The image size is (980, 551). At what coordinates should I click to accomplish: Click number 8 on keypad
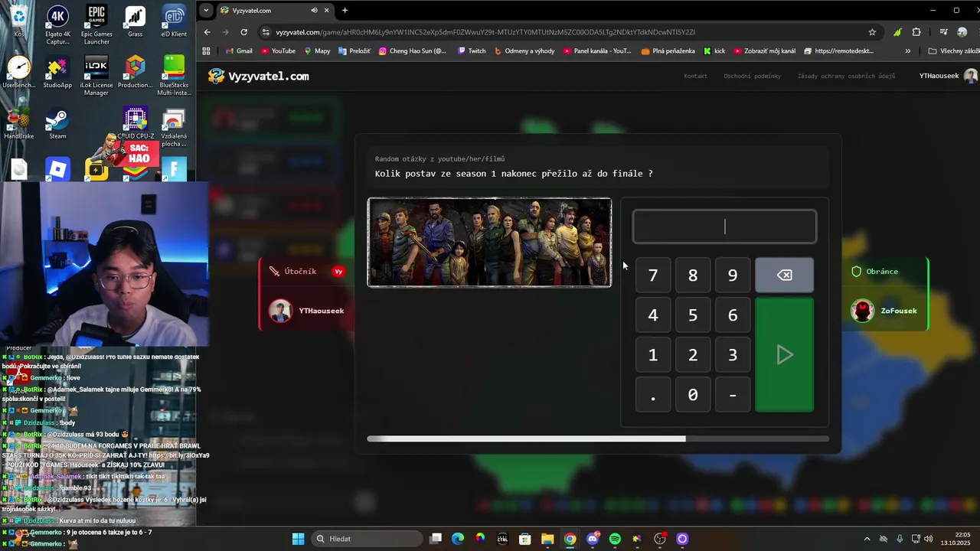coord(693,275)
